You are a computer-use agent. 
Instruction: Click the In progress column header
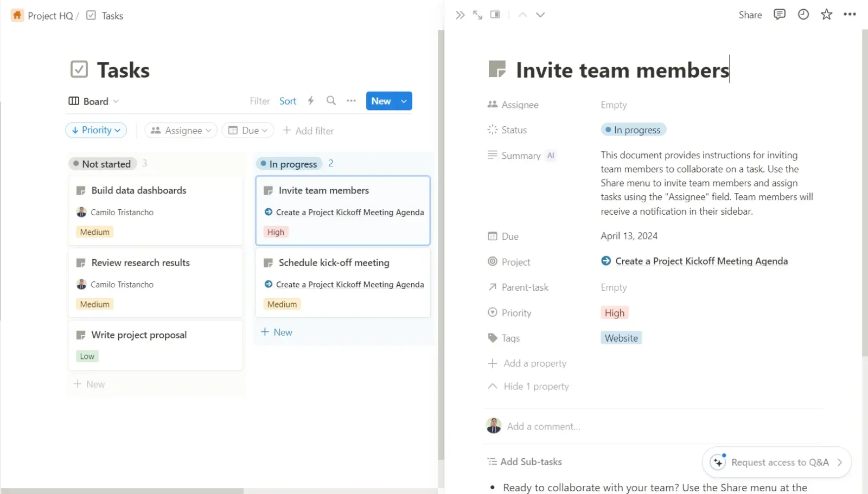pos(289,164)
